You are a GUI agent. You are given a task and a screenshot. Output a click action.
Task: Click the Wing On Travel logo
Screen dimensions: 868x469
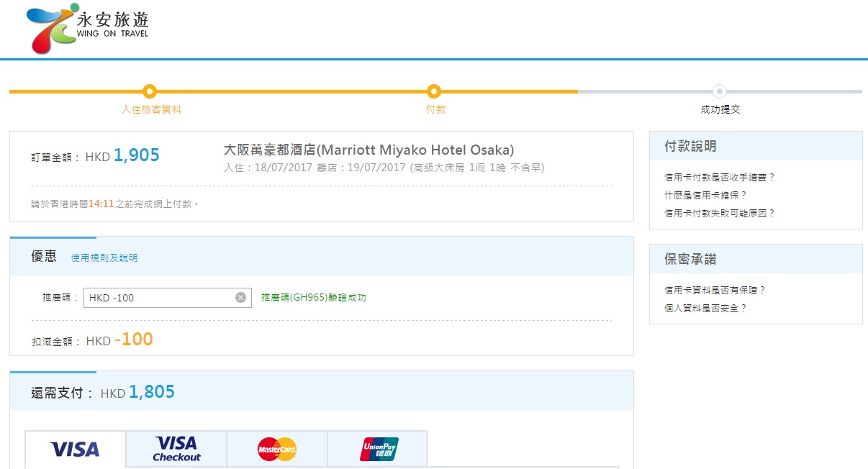pos(87,29)
